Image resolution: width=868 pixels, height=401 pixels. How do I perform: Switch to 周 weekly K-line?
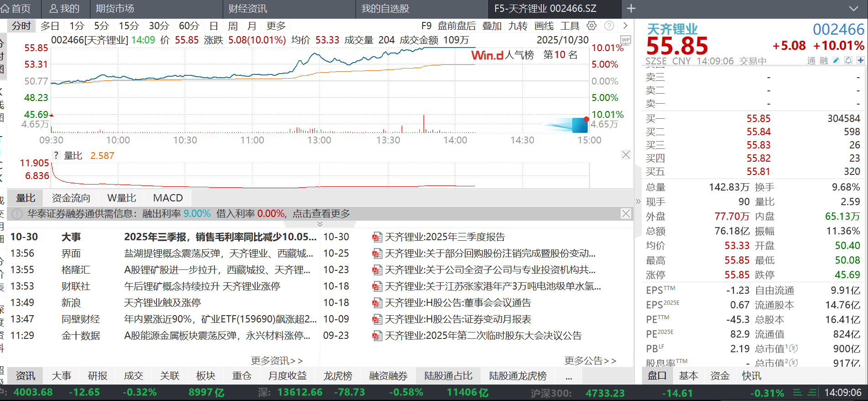click(233, 26)
